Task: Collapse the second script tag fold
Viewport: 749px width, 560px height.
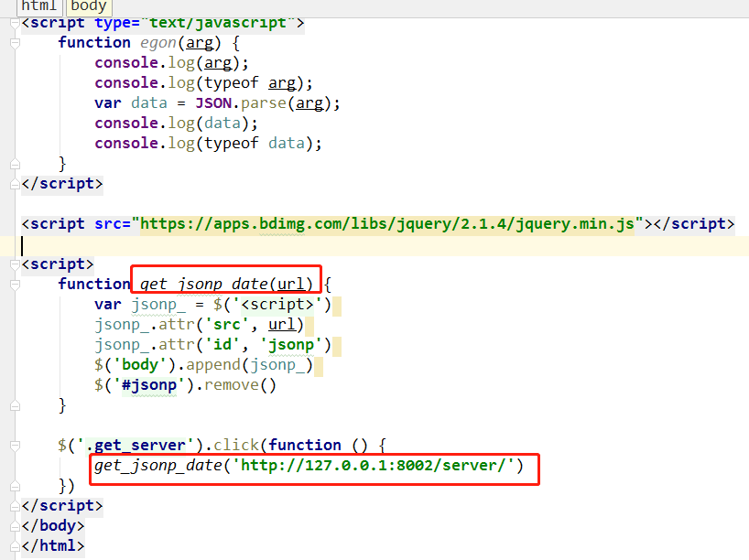Action: point(15,264)
